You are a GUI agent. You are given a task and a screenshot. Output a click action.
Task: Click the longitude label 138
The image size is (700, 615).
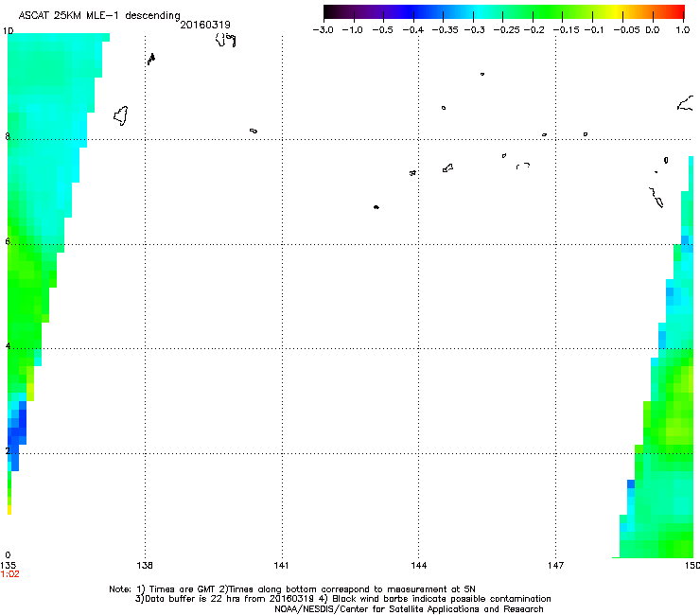coord(145,566)
